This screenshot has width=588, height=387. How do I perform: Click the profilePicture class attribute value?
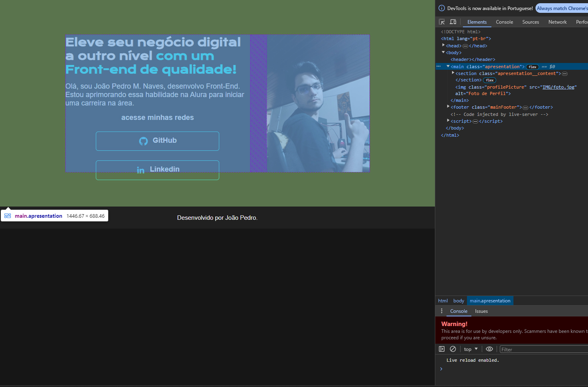click(505, 87)
